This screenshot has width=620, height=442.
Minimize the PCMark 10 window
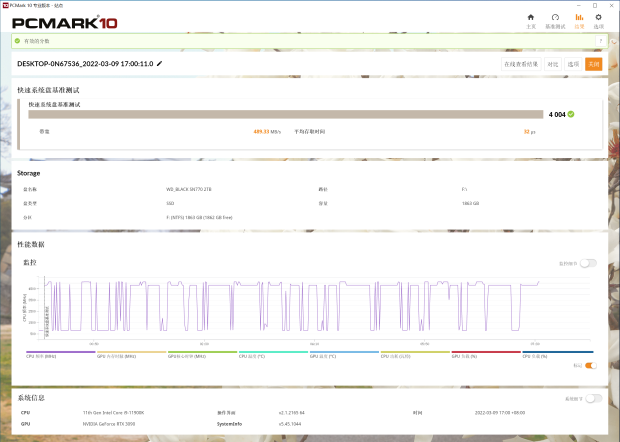point(579,6)
